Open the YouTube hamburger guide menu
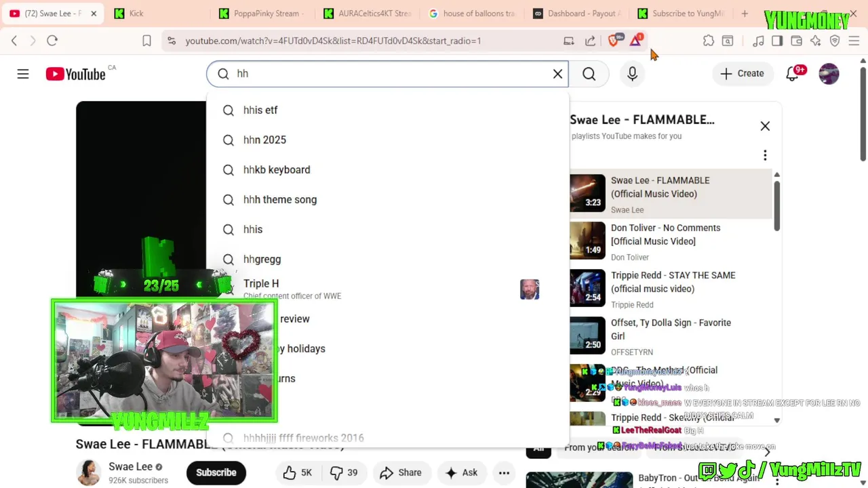Viewport: 868px width, 488px height. click(x=23, y=74)
